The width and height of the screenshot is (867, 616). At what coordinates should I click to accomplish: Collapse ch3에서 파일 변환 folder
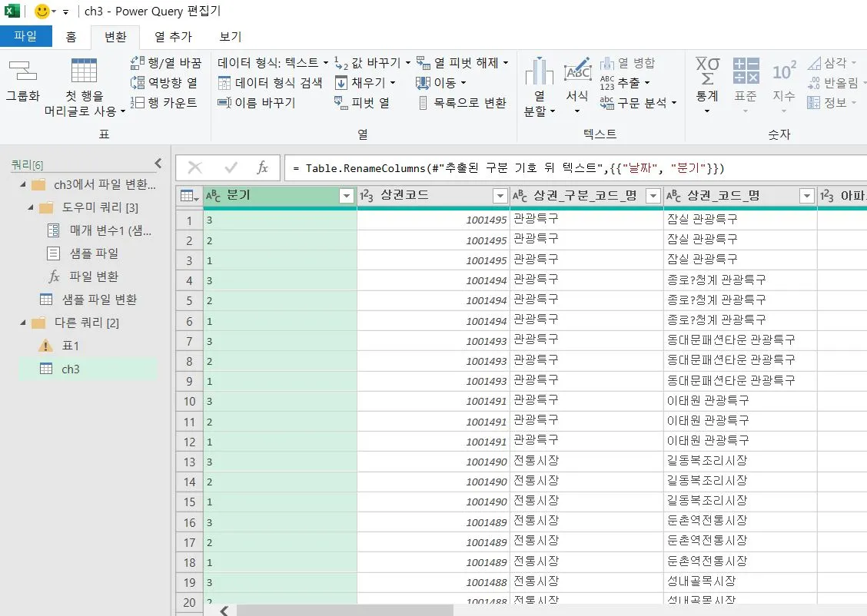click(x=23, y=184)
